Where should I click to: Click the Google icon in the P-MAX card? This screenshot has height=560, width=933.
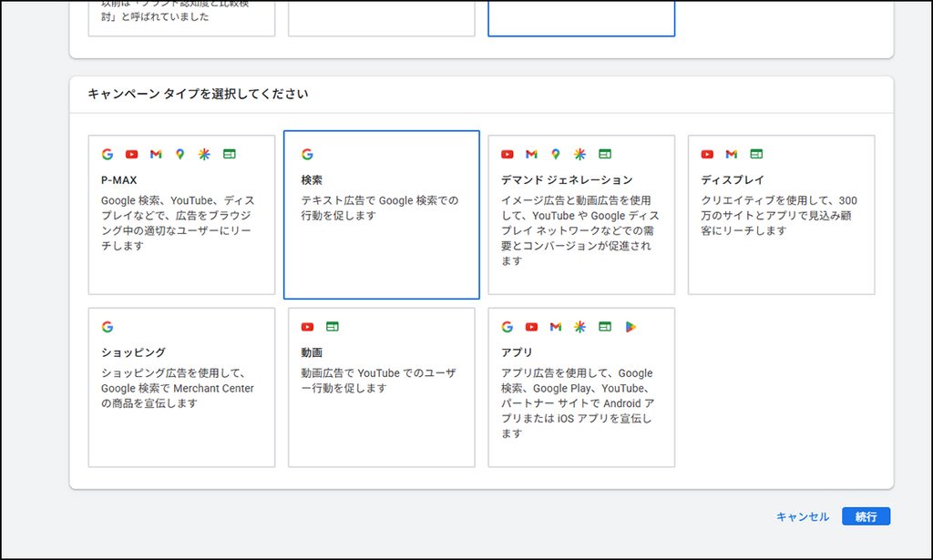pos(108,154)
